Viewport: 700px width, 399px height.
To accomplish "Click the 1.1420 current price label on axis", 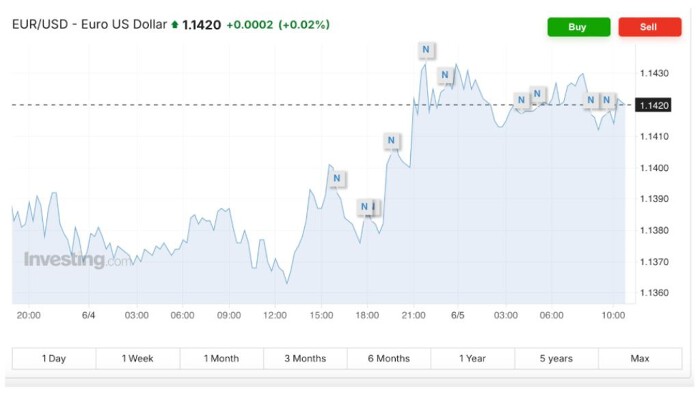I will pyautogui.click(x=654, y=105).
